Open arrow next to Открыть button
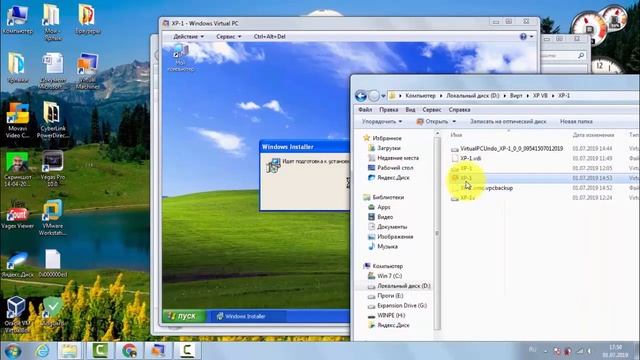 [454, 121]
